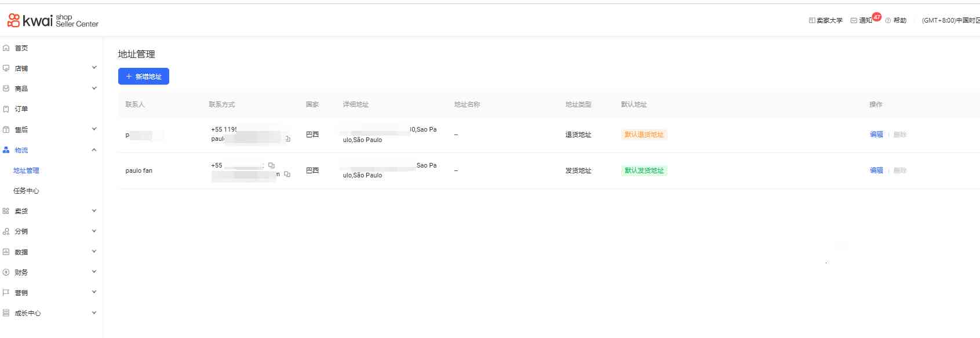Expand the 成长中心 menu chevron

94,313
